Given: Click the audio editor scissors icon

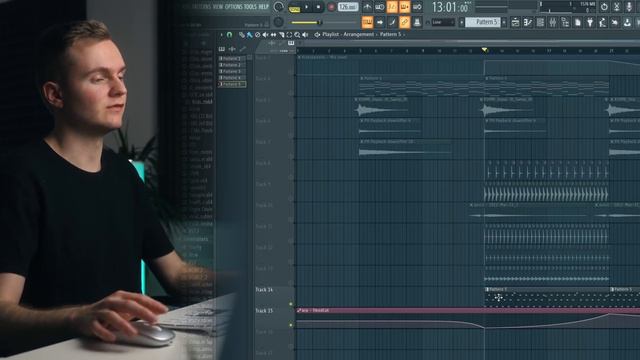Looking at the screenshot, I should tap(617, 7).
